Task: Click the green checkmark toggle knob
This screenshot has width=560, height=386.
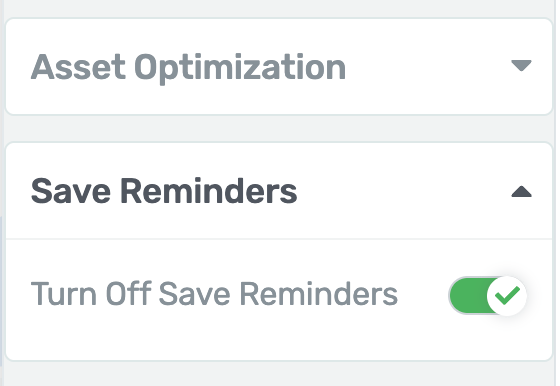Action: tap(507, 296)
